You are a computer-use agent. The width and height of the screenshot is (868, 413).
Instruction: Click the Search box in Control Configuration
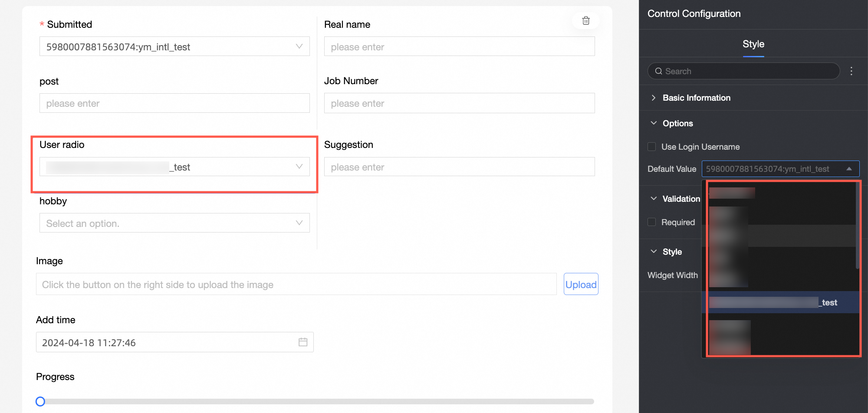point(743,71)
